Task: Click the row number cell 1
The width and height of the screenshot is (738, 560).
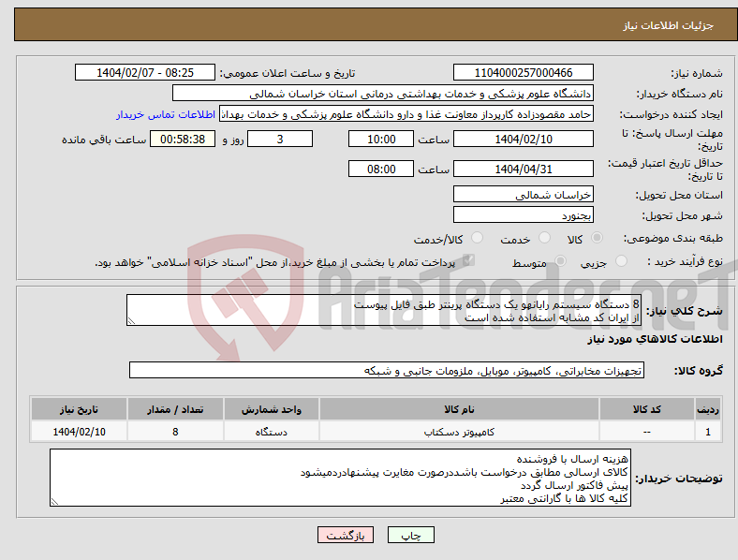Action: (x=708, y=432)
